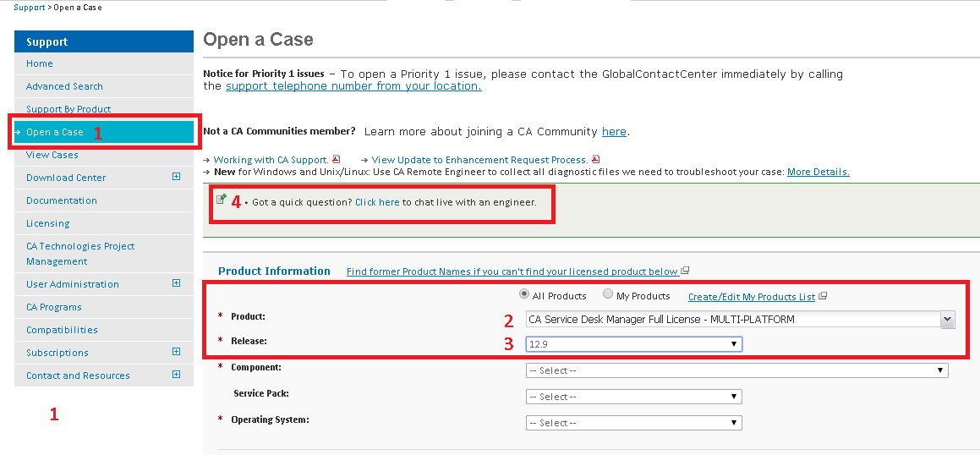
Task: Open the Release dropdown showing 12.9
Action: click(x=634, y=344)
